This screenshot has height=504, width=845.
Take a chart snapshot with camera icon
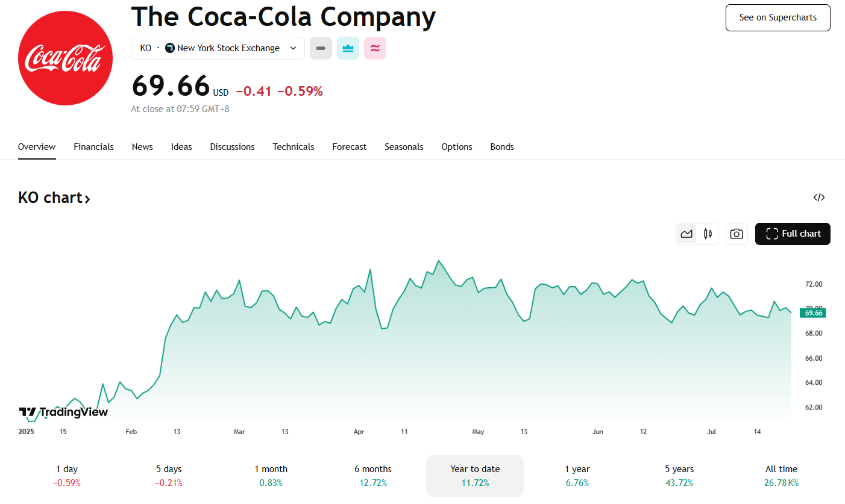tap(736, 234)
